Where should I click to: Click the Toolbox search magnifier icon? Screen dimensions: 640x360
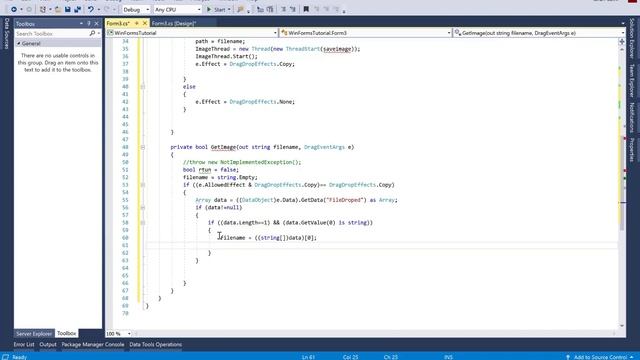coord(93,33)
